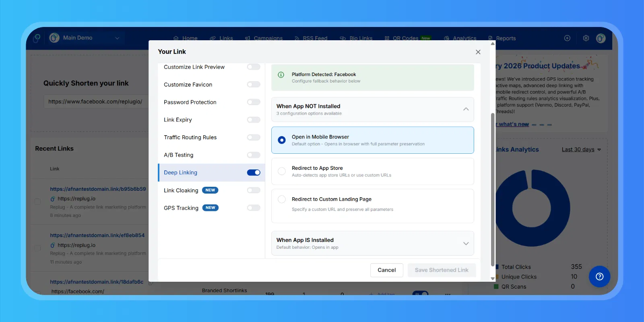The height and width of the screenshot is (322, 644).
Task: Close the Your Link dialog
Action: [478, 52]
